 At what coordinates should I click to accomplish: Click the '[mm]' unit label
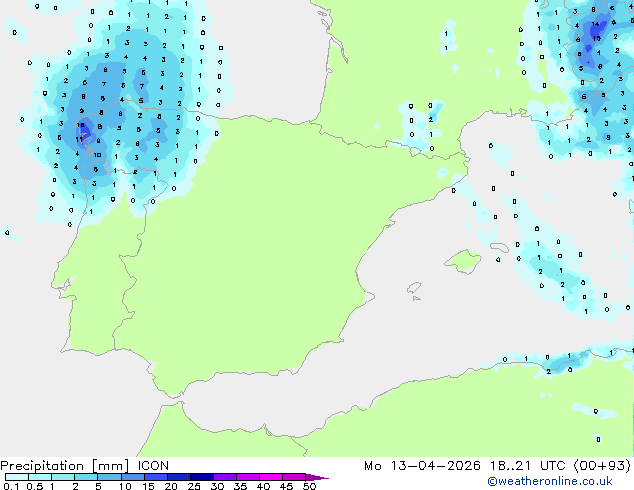pyautogui.click(x=110, y=466)
